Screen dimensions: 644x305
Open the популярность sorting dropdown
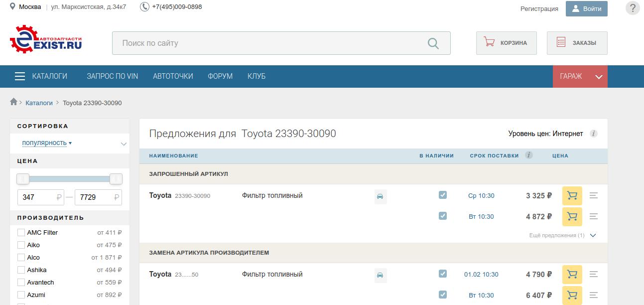click(x=46, y=143)
